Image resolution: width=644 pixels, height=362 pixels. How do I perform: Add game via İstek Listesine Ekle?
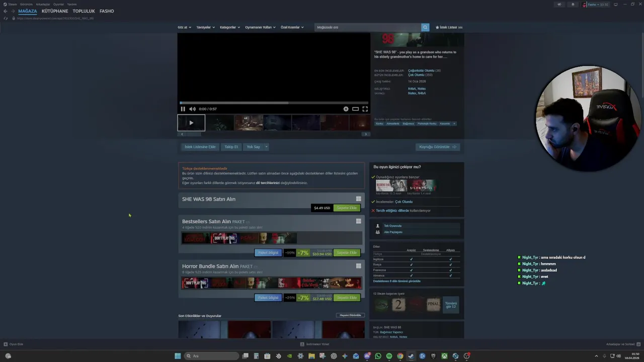point(200,147)
